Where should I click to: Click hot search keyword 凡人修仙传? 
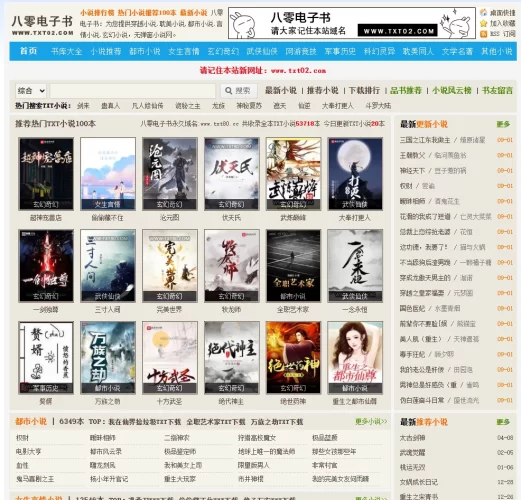click(147, 106)
